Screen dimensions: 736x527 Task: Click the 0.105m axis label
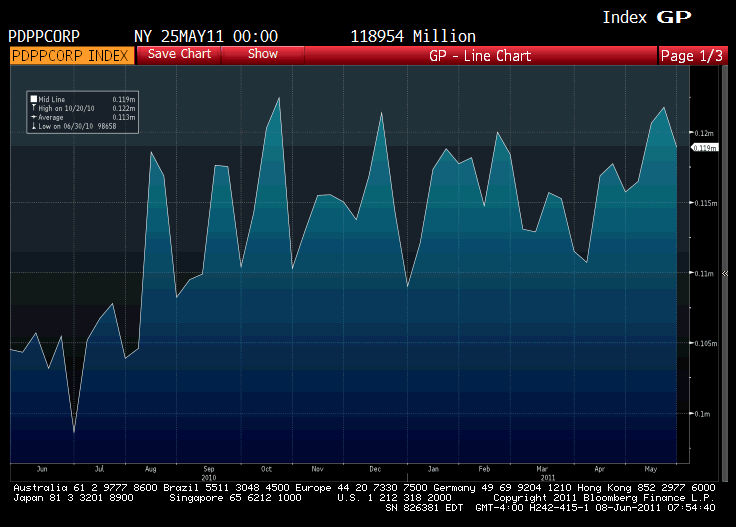[705, 344]
